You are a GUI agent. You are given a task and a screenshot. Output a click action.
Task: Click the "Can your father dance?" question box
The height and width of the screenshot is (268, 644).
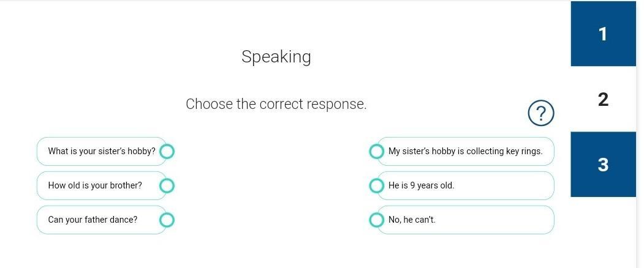point(93,220)
